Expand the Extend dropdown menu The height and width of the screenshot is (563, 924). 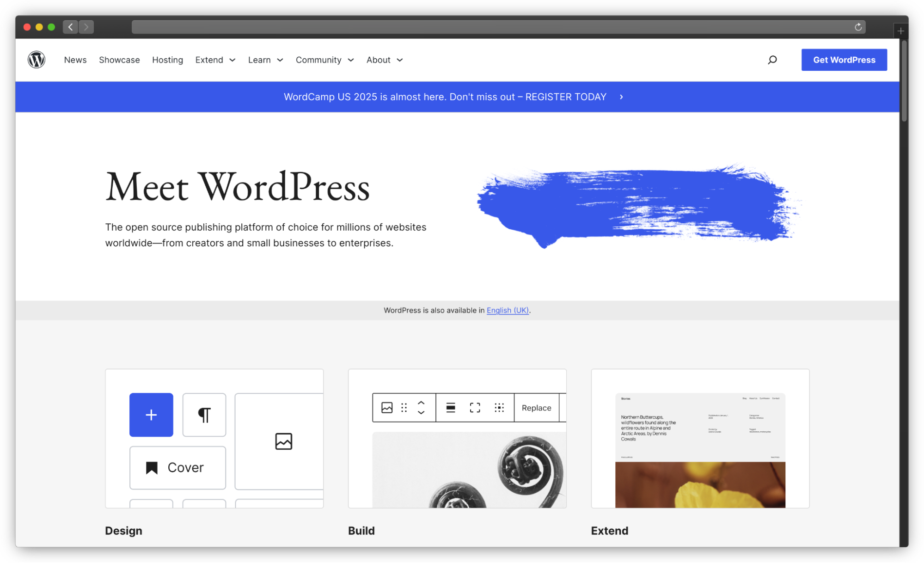pyautogui.click(x=215, y=60)
